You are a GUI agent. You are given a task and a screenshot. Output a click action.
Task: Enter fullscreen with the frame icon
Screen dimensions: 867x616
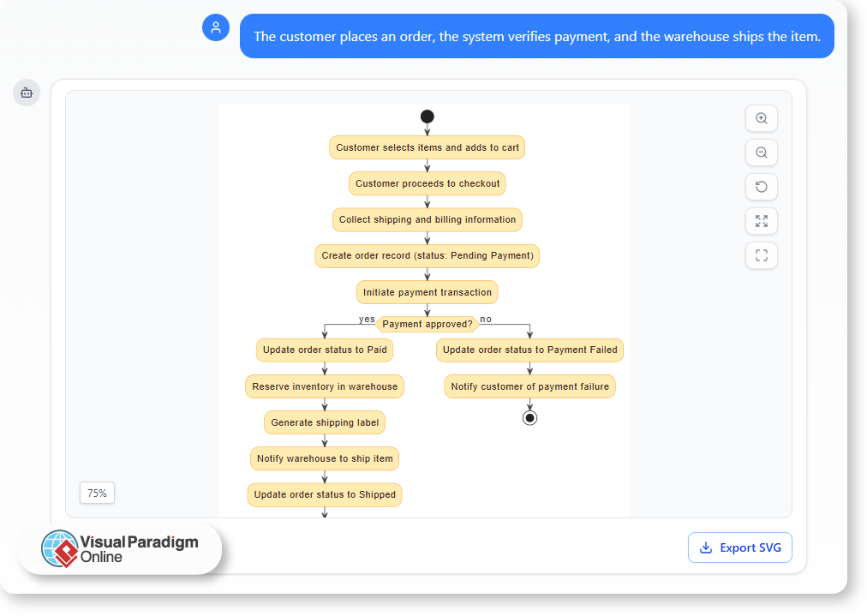(761, 255)
